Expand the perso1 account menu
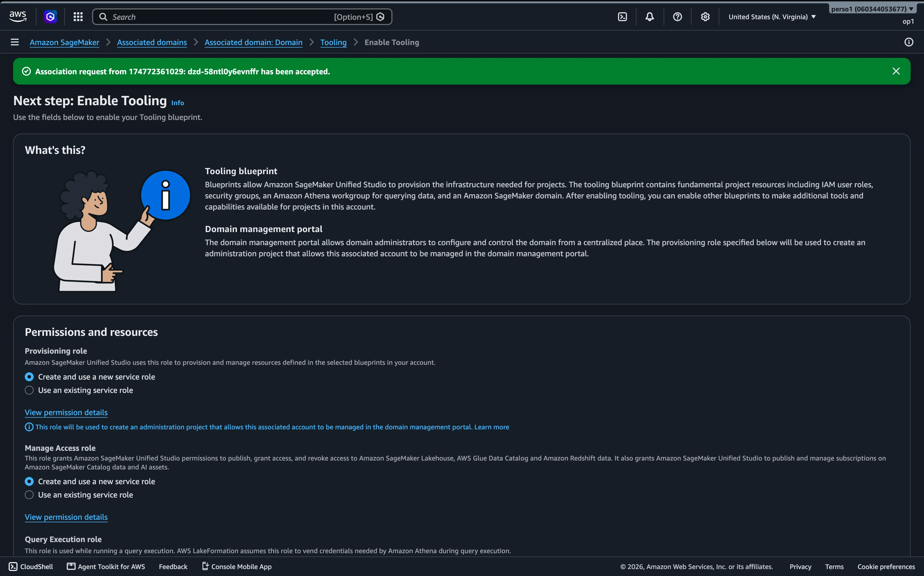 873,9
